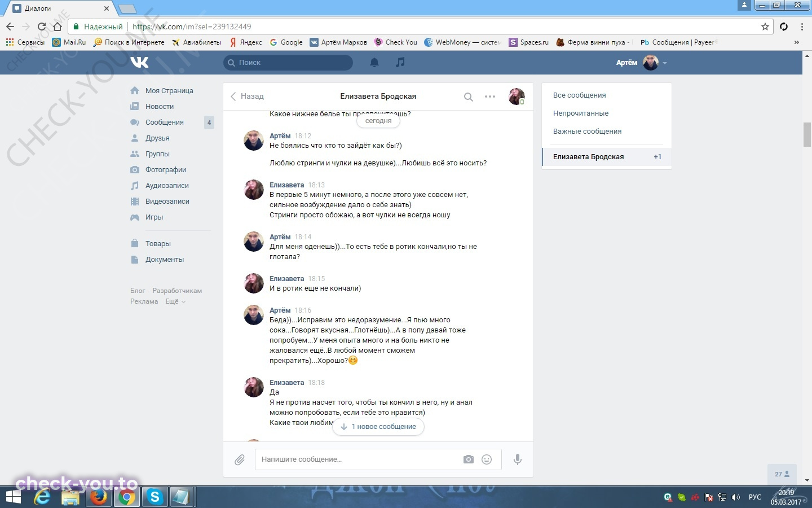
Task: Open the notifications bell in the VK header
Action: 374,62
